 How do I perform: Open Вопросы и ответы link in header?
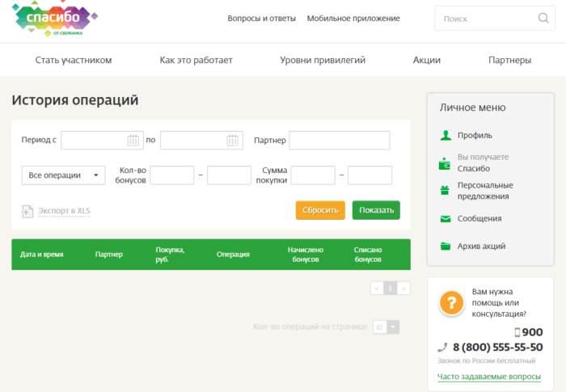[262, 19]
